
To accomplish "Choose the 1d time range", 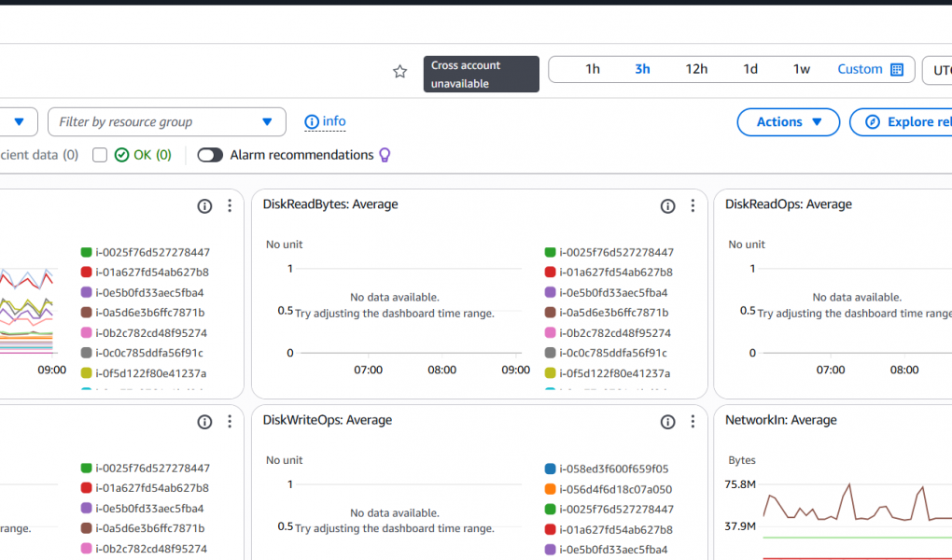I will pos(750,70).
